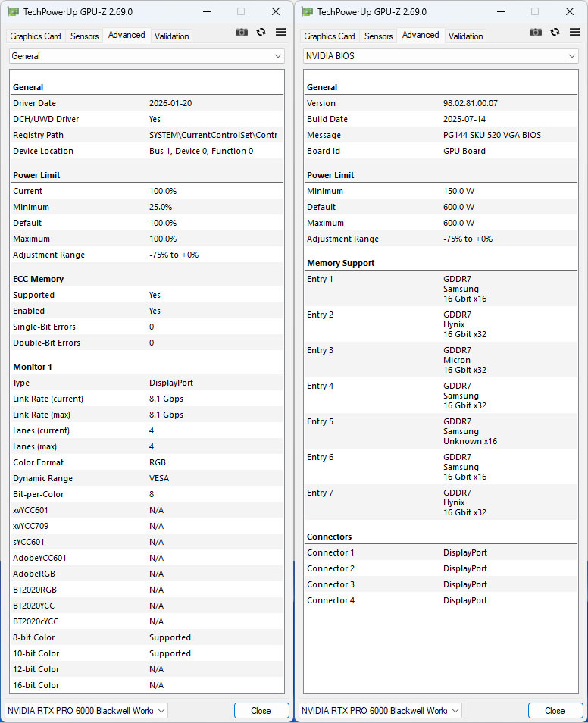This screenshot has height=723, width=588.
Task: Open GPU selector dropdown in right window
Action: click(380, 711)
